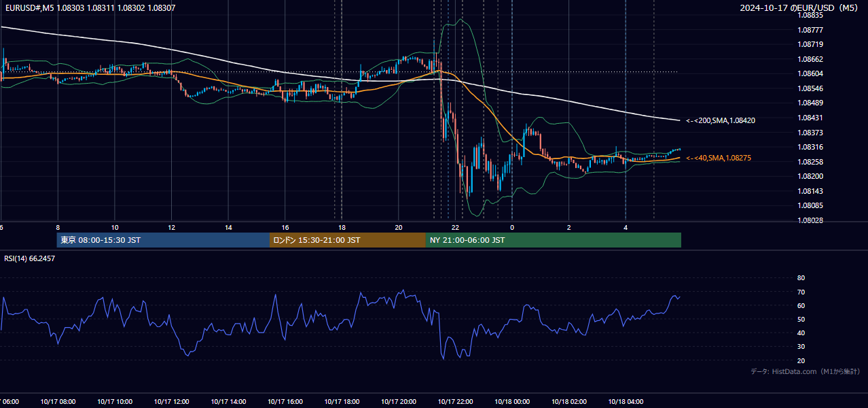Select the 10/17 18:00 date axis label

(x=342, y=402)
